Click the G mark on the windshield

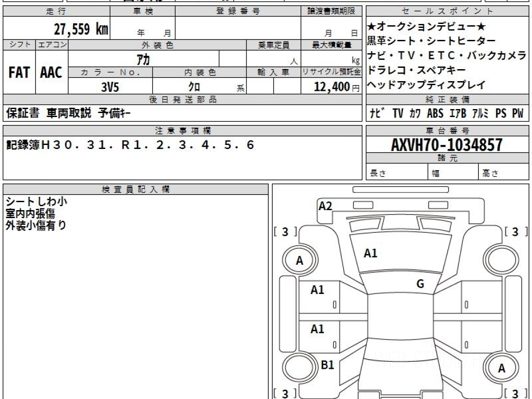coord(420,284)
